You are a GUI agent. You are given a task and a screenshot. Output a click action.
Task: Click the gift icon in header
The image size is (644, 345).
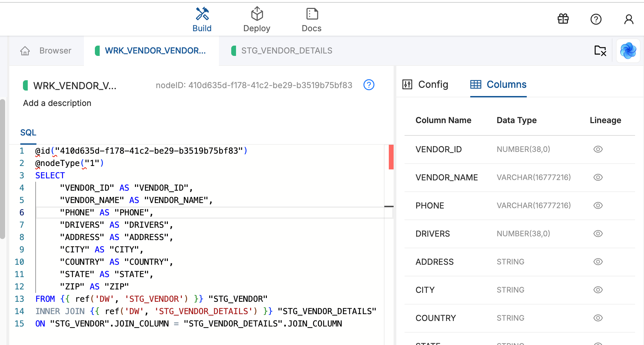coord(563,19)
